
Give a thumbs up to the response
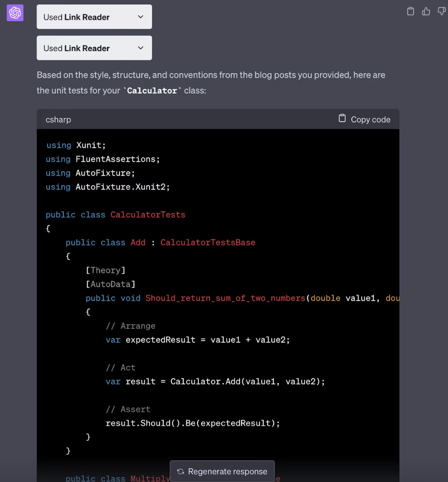426,11
